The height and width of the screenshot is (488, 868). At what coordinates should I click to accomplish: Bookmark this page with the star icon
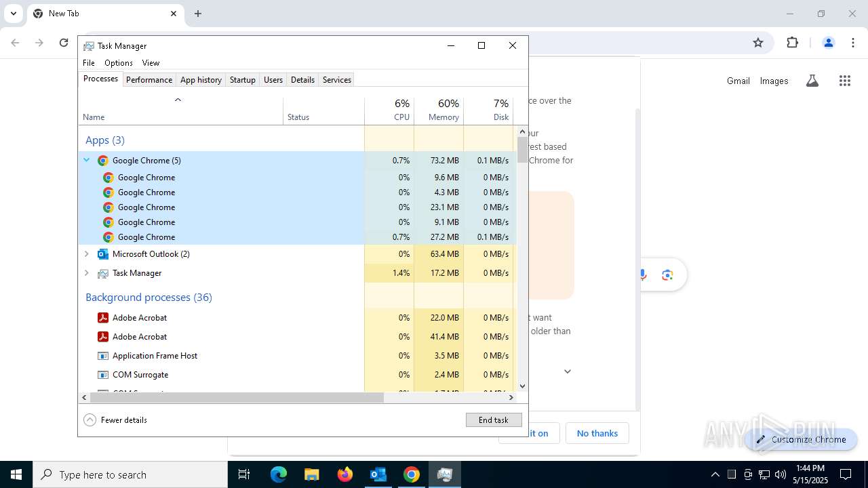(x=758, y=43)
